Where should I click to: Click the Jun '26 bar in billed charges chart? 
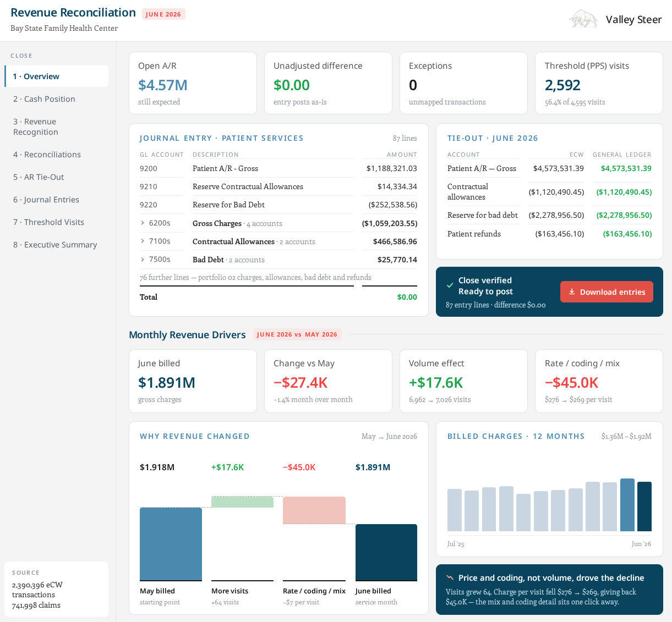click(x=644, y=507)
